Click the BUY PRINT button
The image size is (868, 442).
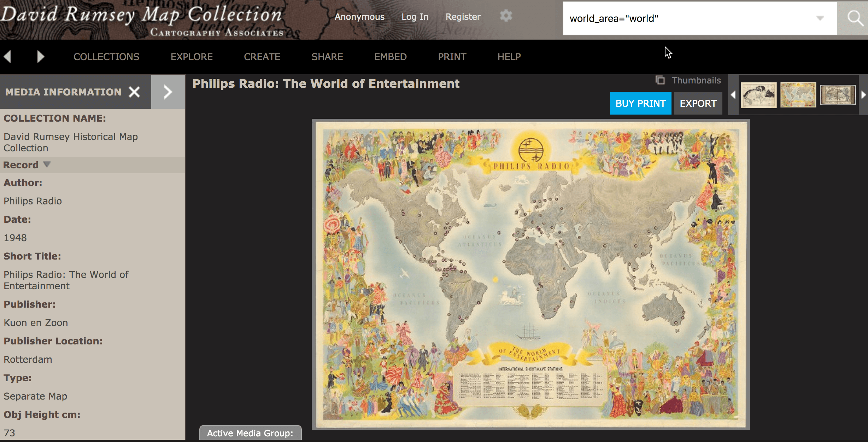640,103
